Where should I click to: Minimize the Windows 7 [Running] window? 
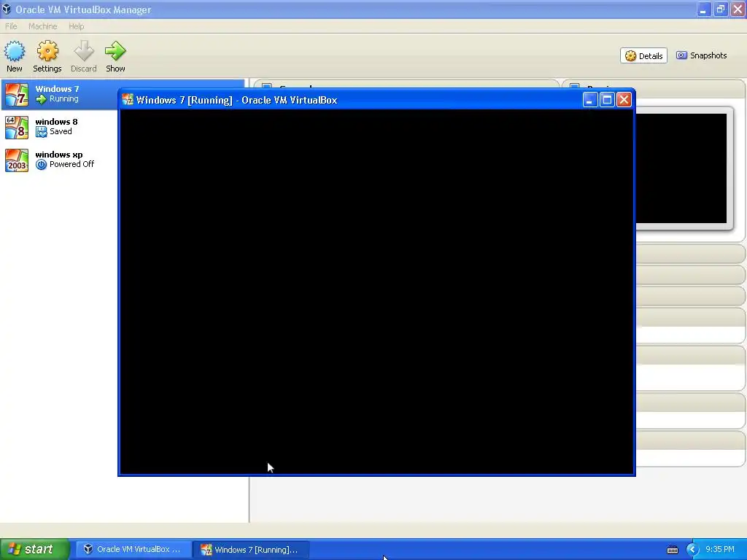coord(589,99)
